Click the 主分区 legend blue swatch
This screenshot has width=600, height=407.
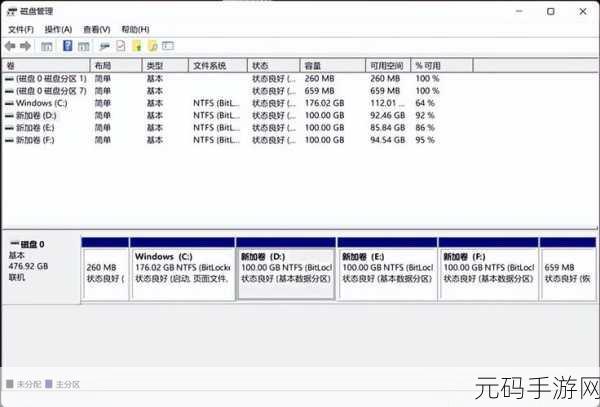point(49,384)
